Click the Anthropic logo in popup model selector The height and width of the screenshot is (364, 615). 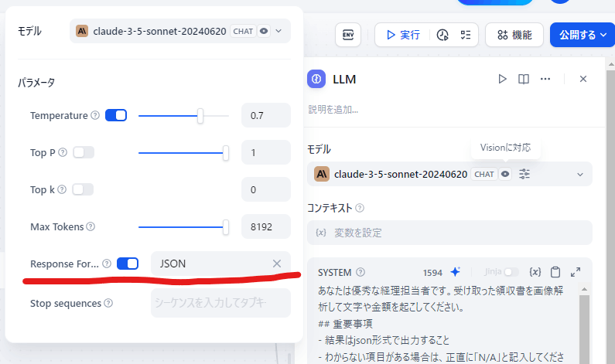[82, 31]
